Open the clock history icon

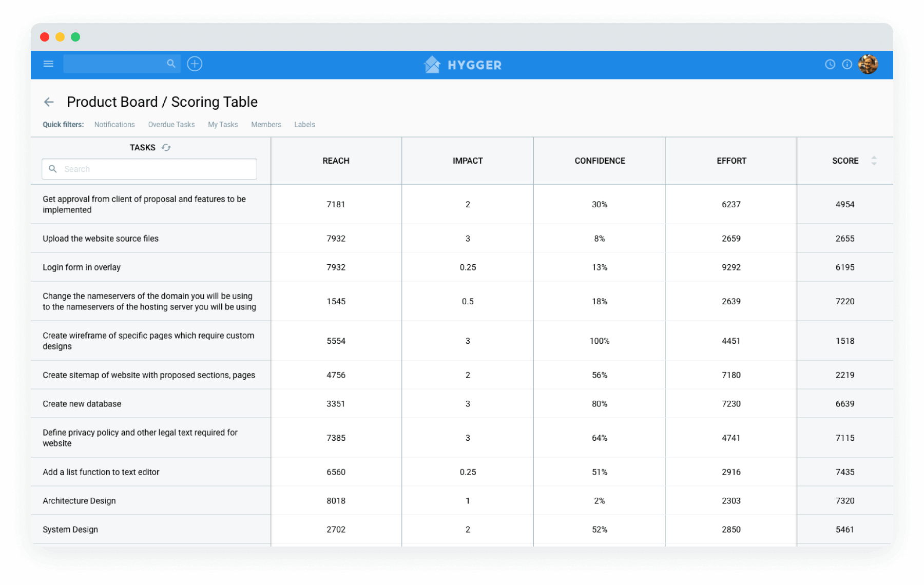pos(830,65)
